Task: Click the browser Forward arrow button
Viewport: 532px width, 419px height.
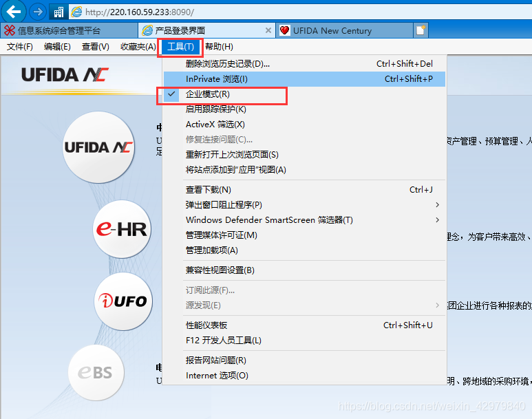Action: (38, 12)
